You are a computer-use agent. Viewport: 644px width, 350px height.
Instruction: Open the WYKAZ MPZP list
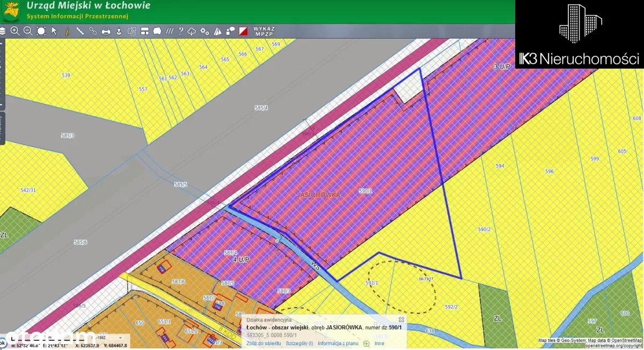pyautogui.click(x=264, y=31)
